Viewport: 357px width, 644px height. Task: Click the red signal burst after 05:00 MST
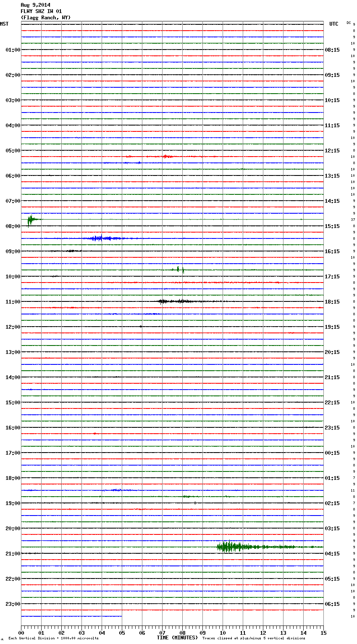click(166, 157)
